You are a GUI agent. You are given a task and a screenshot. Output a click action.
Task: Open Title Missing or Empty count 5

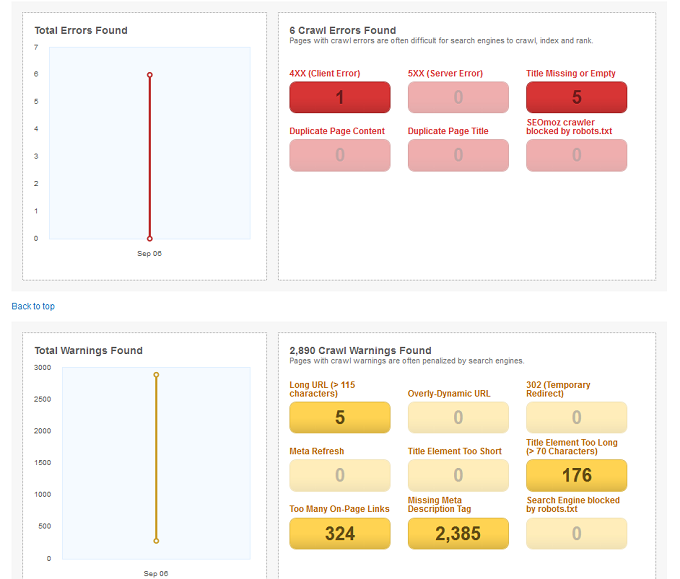[576, 97]
